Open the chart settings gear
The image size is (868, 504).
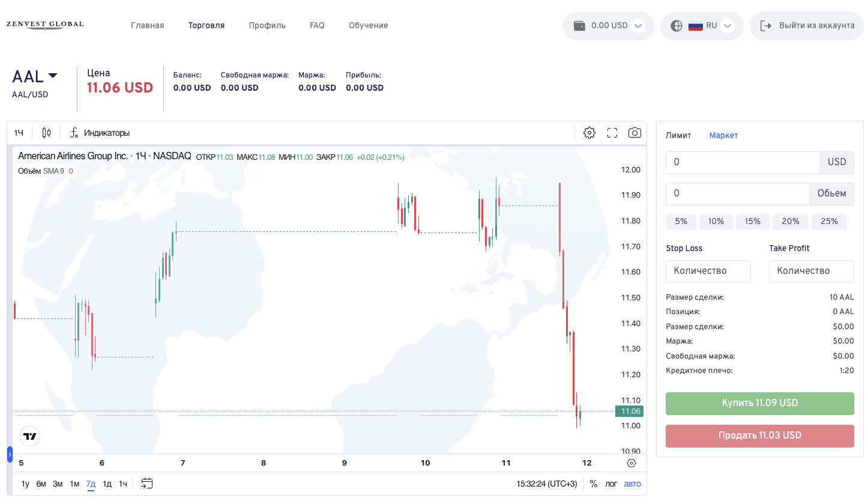589,133
